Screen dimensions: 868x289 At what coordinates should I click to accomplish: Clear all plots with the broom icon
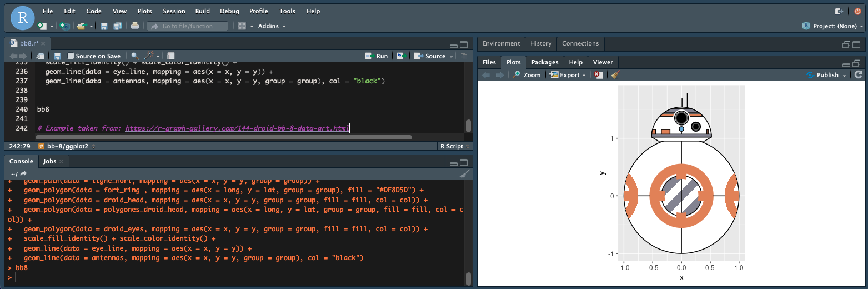point(614,75)
